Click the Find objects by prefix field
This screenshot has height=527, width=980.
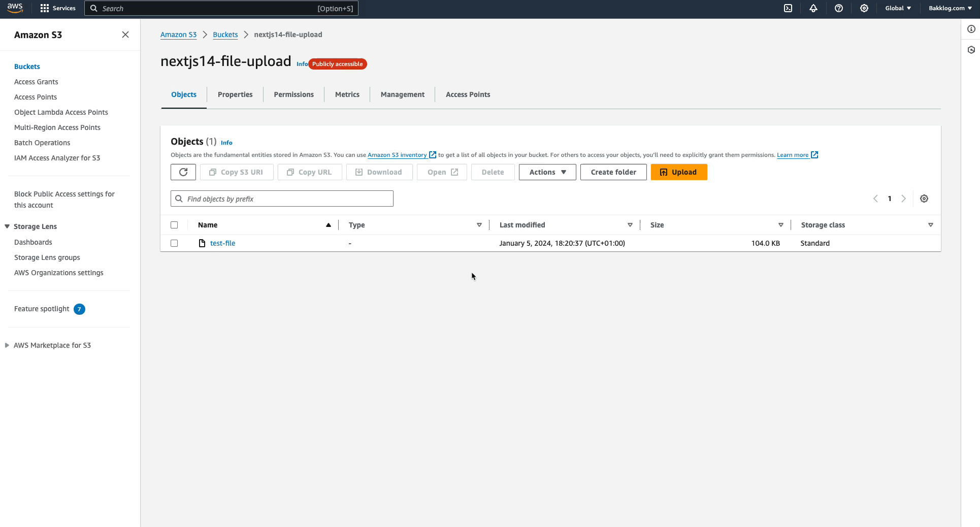tap(282, 199)
